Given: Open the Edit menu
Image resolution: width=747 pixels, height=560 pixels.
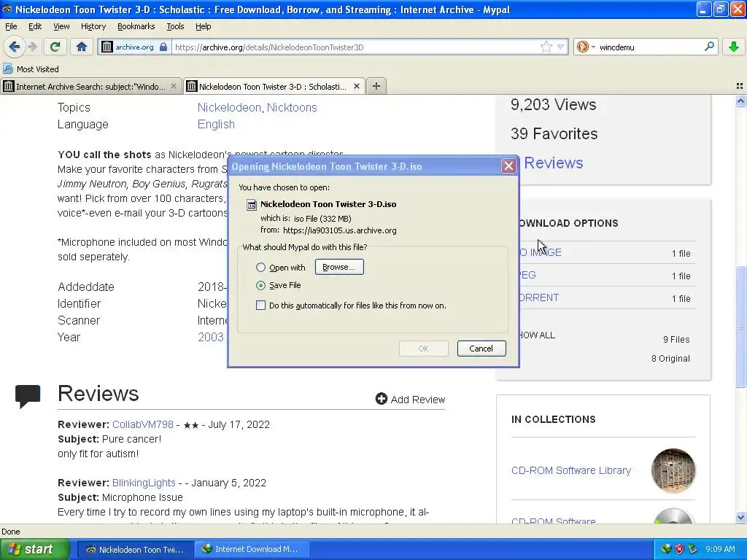Looking at the screenshot, I should click(35, 26).
